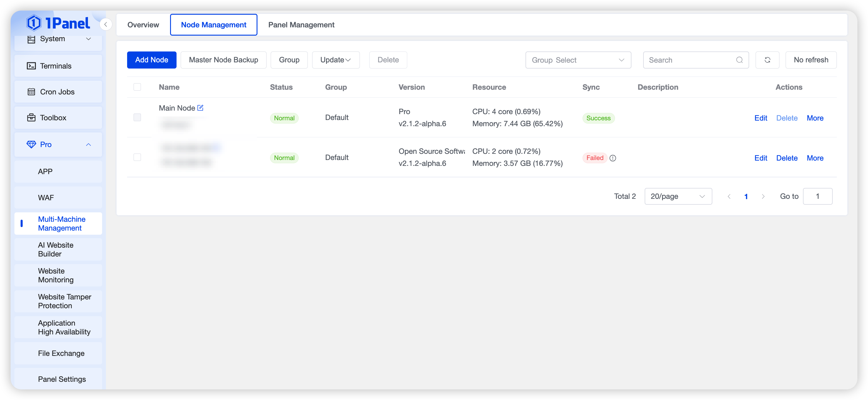
Task: Collapse the sidebar with the arrow button
Action: pyautogui.click(x=106, y=24)
